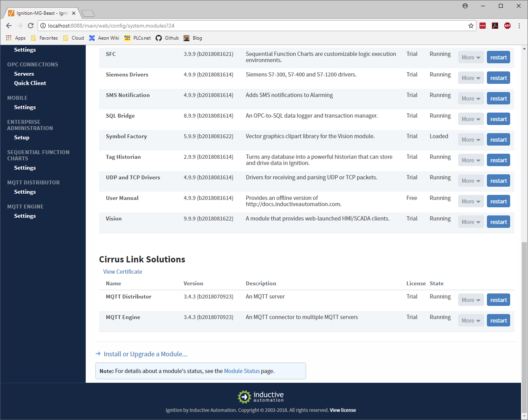Open Settings under MQTT Distributor sidebar section
Screen dimensions: 528x420
pos(25,192)
